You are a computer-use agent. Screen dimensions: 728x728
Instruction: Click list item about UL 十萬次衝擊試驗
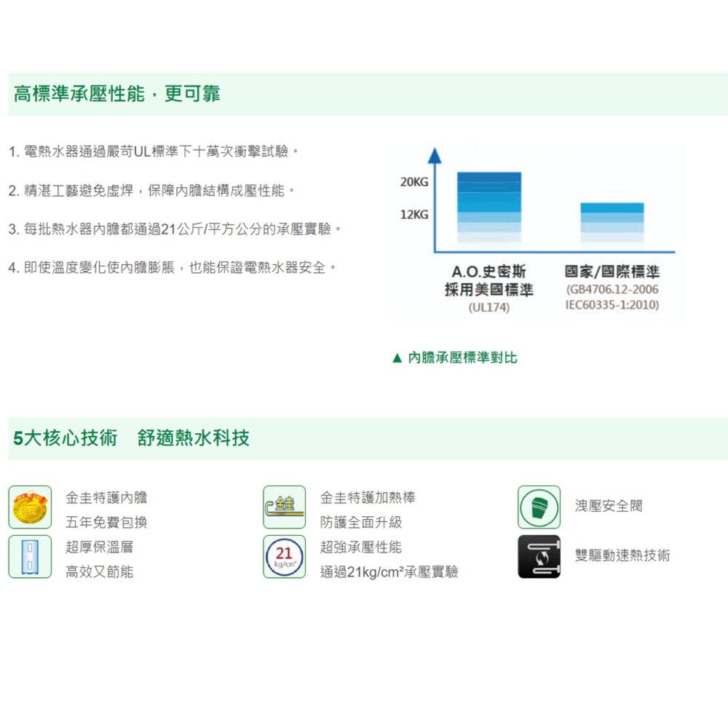(x=160, y=151)
